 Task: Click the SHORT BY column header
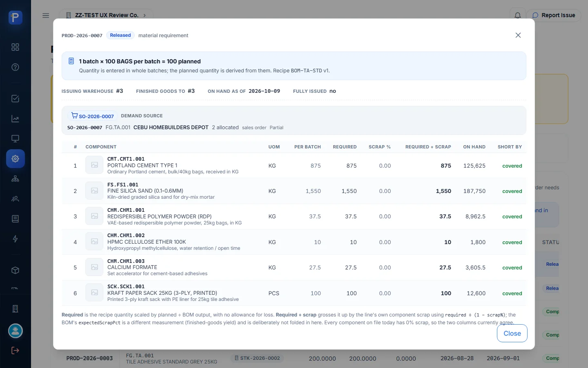pos(510,147)
